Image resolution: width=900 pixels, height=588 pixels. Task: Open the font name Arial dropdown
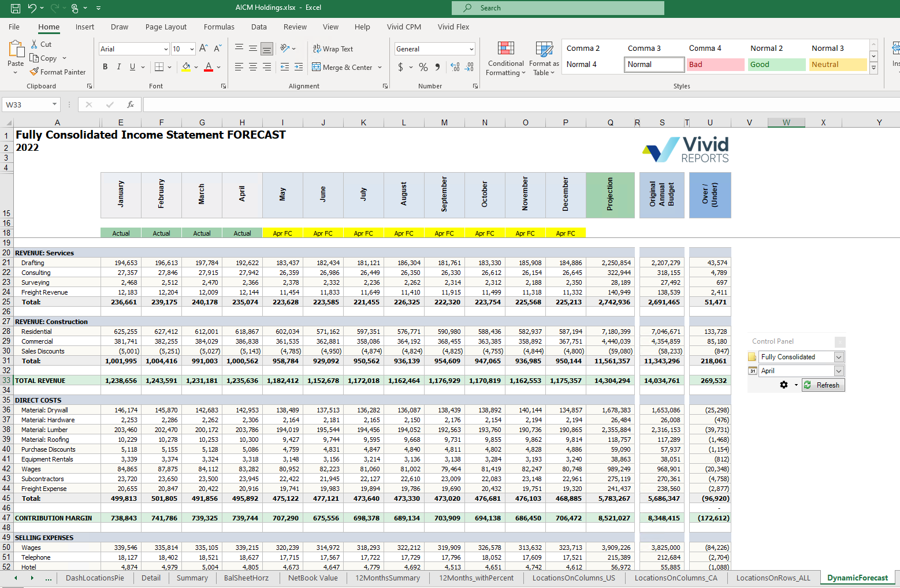pyautogui.click(x=166, y=49)
